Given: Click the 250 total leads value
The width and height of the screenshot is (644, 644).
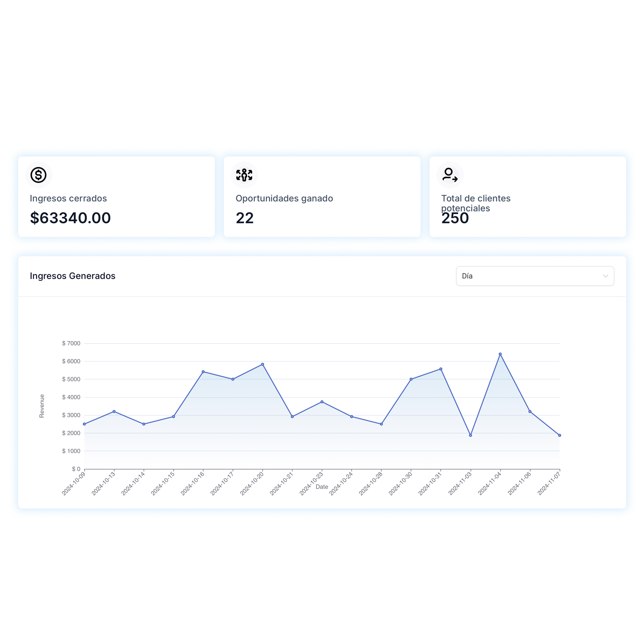Looking at the screenshot, I should tap(455, 219).
